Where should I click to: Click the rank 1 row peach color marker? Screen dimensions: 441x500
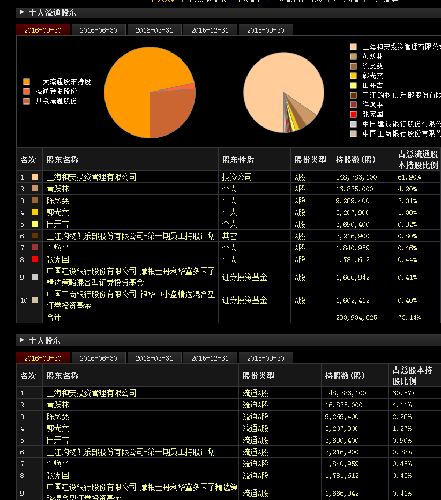point(35,177)
